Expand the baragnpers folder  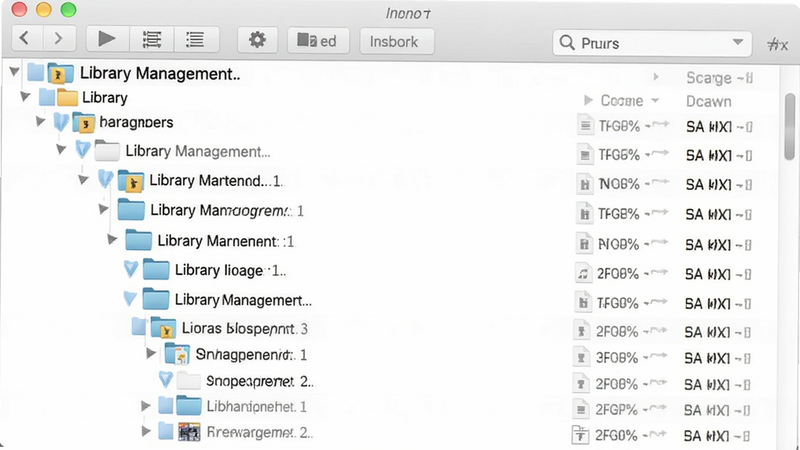[41, 121]
